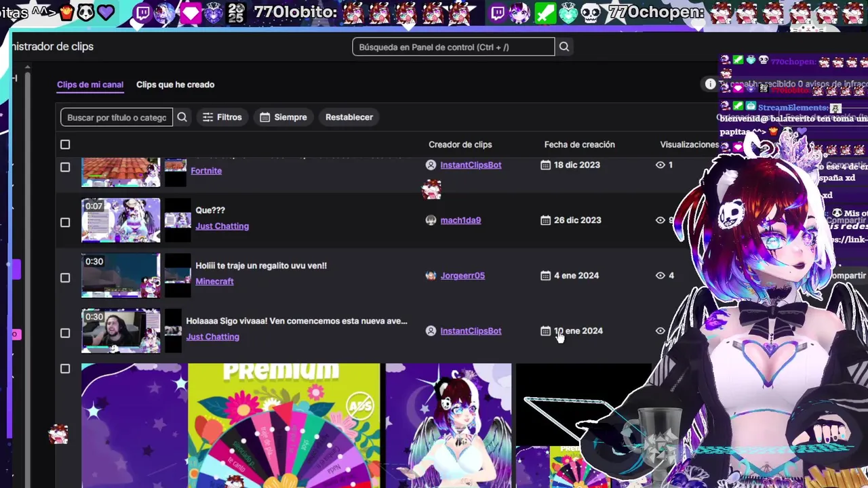Switch to the Clips de mi canal tab
This screenshot has height=488, width=868.
coord(90,85)
